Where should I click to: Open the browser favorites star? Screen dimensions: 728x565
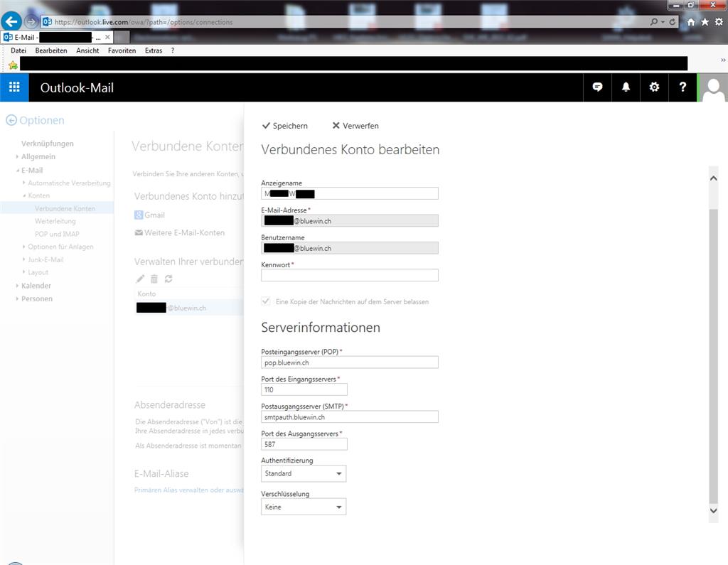[x=705, y=22]
